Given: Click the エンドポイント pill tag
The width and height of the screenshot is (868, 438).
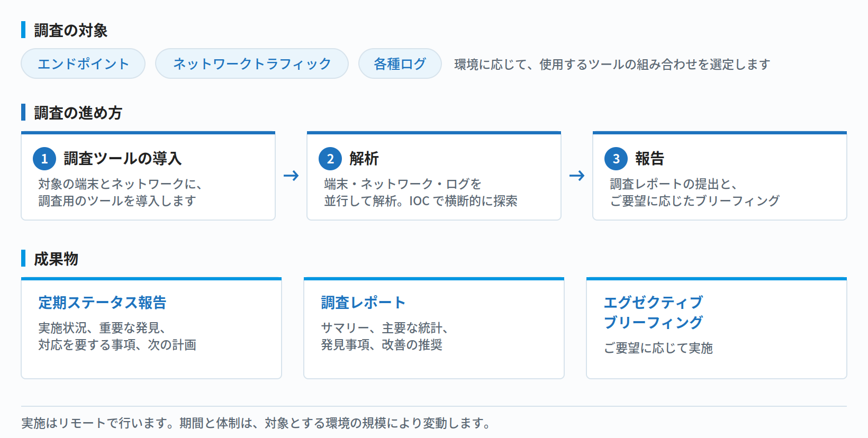Looking at the screenshot, I should click(x=83, y=63).
